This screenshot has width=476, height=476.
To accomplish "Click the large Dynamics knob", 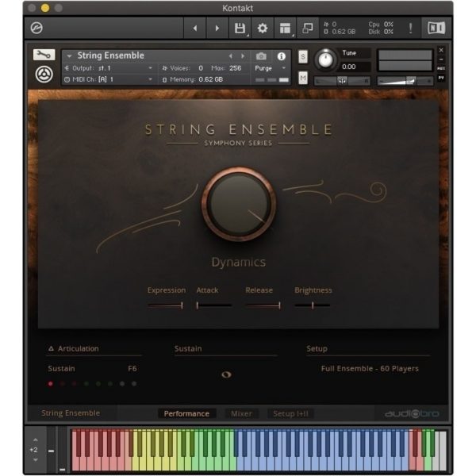I will pyautogui.click(x=239, y=204).
